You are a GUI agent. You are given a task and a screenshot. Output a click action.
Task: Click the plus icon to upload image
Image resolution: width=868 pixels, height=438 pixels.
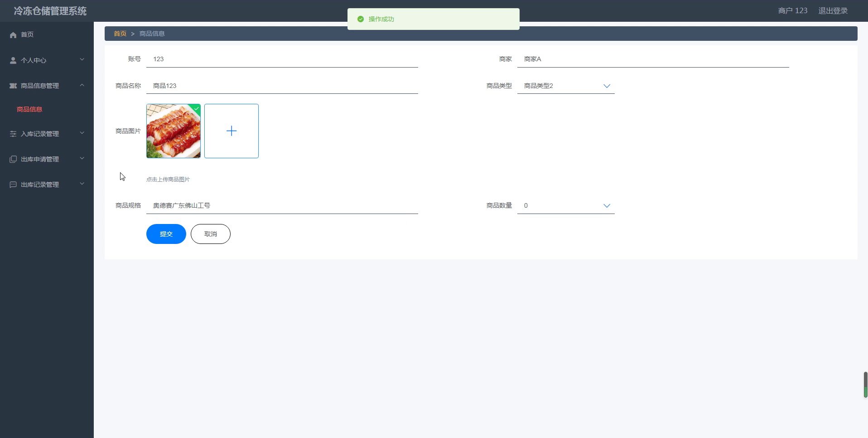point(231,131)
